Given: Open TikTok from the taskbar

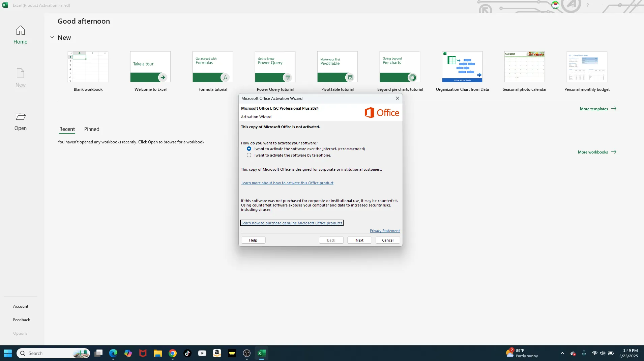Looking at the screenshot, I should (187, 353).
